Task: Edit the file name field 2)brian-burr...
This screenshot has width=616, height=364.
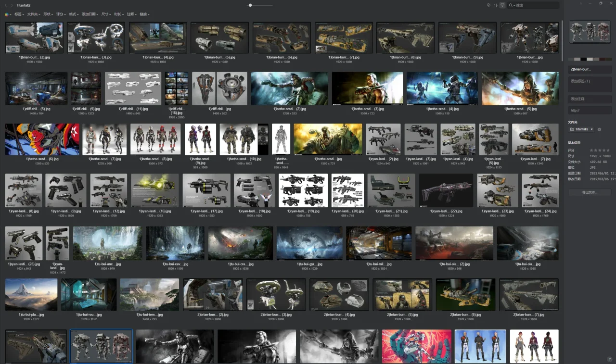Action: 590,69
